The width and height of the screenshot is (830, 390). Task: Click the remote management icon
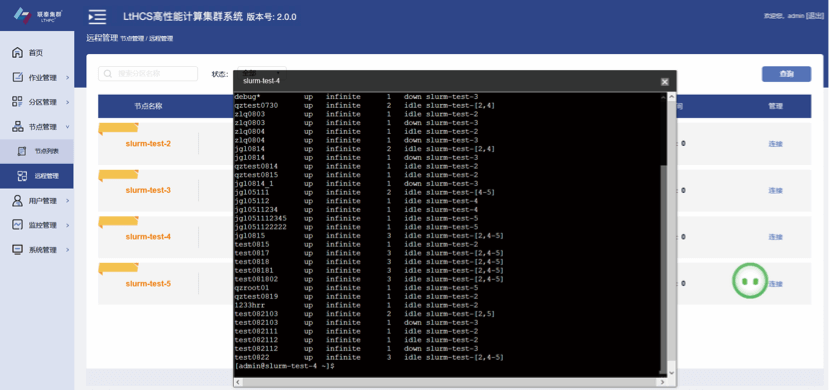(x=22, y=176)
